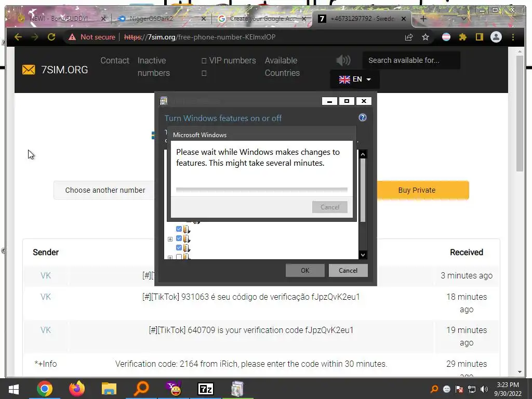Click Cancel in Windows Features dialog
Viewport: 532px width, 399px height.
tap(348, 270)
